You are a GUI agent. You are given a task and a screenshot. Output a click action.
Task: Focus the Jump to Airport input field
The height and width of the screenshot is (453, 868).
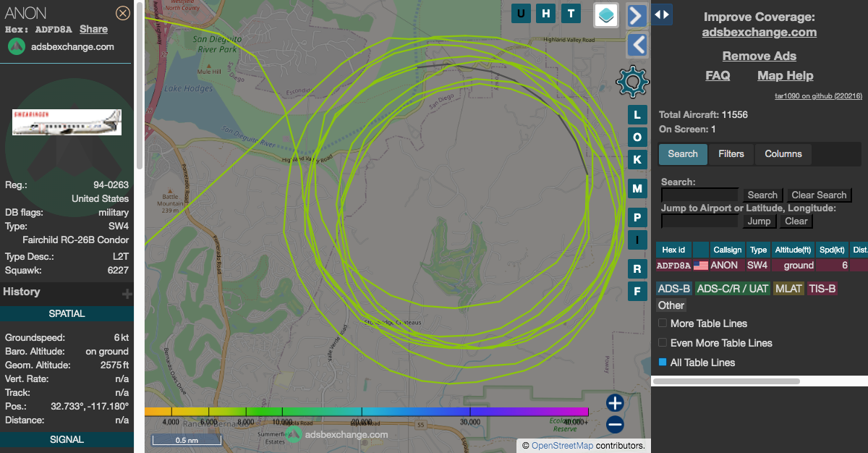tap(699, 221)
